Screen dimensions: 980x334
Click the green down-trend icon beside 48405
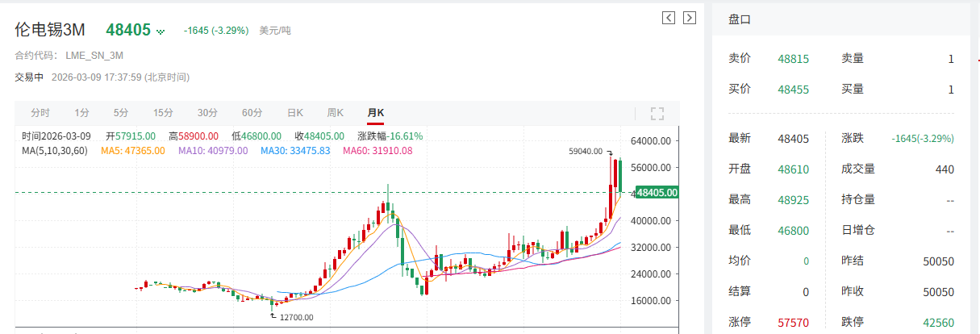pos(161,31)
